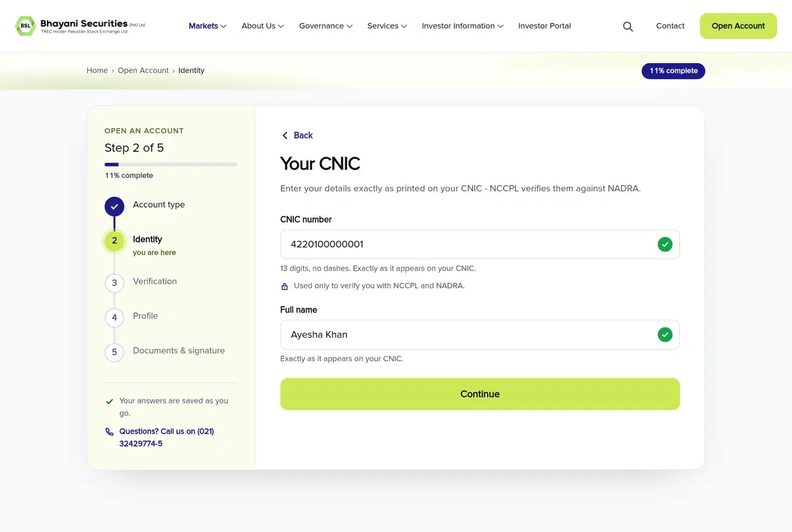Screen dimensions: 792x532
Task: Expand the Markets dropdown menu
Action: pyautogui.click(x=207, y=26)
